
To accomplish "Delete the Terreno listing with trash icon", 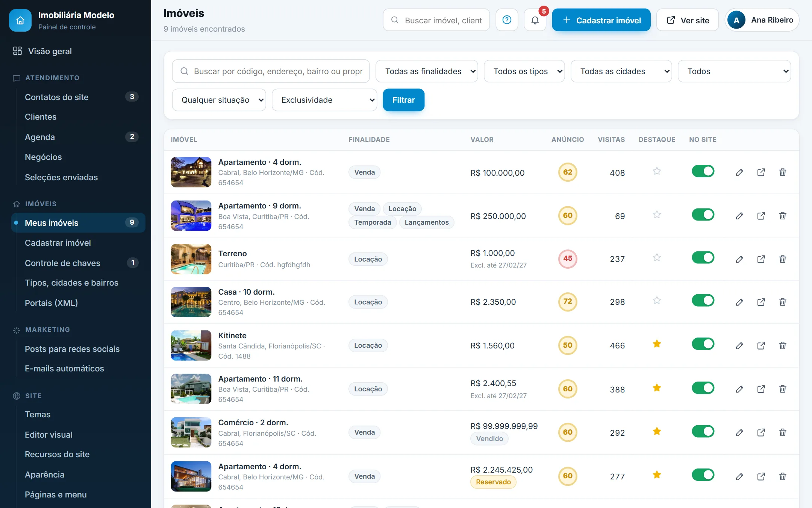I will pyautogui.click(x=783, y=259).
